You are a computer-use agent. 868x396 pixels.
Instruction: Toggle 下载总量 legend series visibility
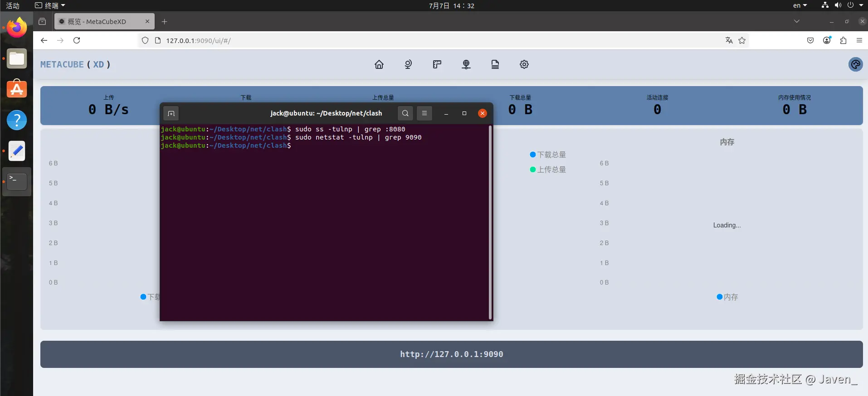(548, 155)
